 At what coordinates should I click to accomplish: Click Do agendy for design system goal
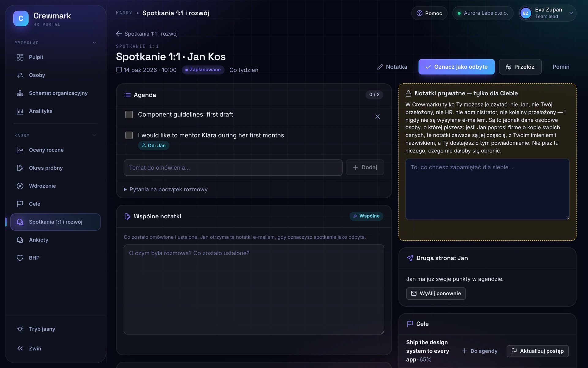[x=480, y=351]
